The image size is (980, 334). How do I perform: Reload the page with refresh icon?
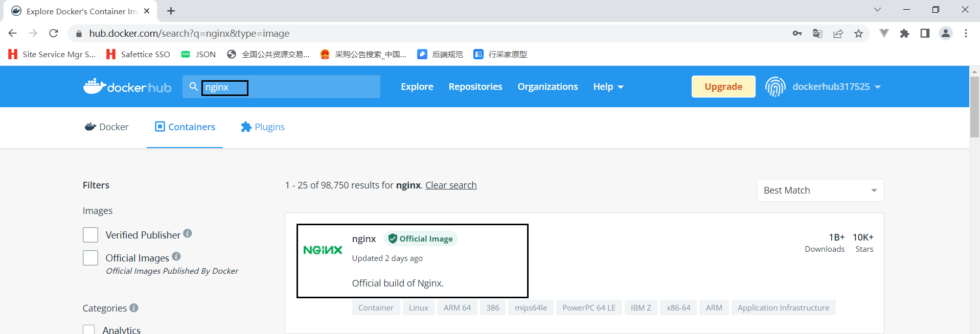tap(54, 33)
